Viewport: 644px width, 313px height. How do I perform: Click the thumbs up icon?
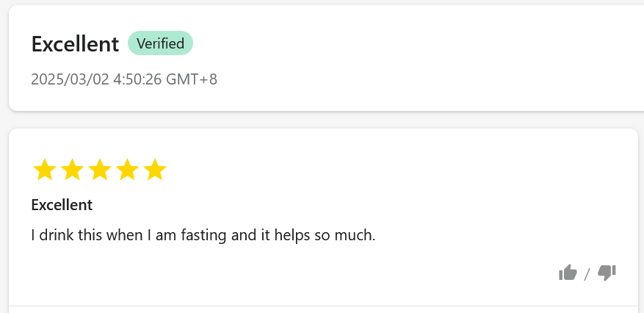click(x=568, y=273)
